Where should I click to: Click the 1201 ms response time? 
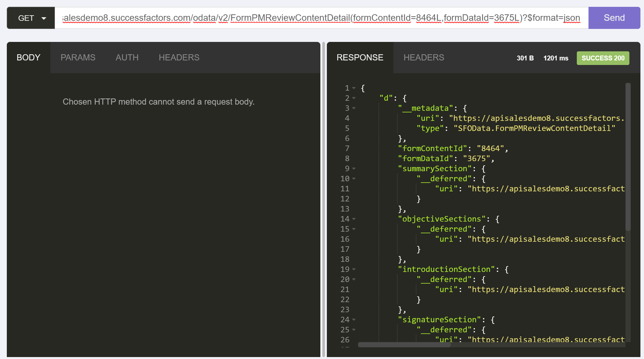(x=556, y=58)
